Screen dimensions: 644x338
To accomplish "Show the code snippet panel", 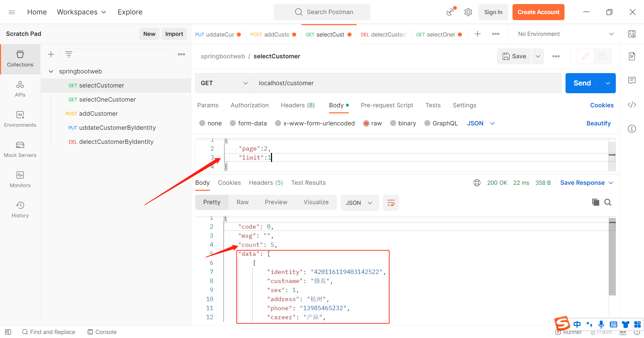I will pyautogui.click(x=632, y=105).
